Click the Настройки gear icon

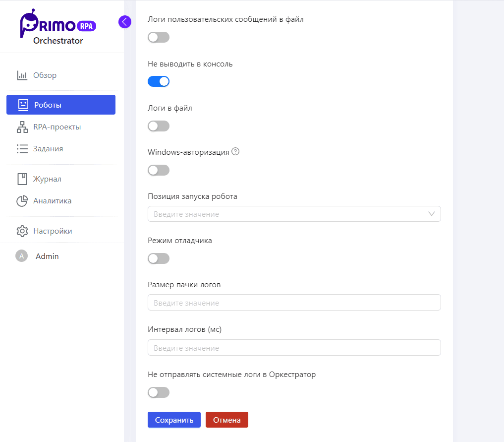point(22,231)
